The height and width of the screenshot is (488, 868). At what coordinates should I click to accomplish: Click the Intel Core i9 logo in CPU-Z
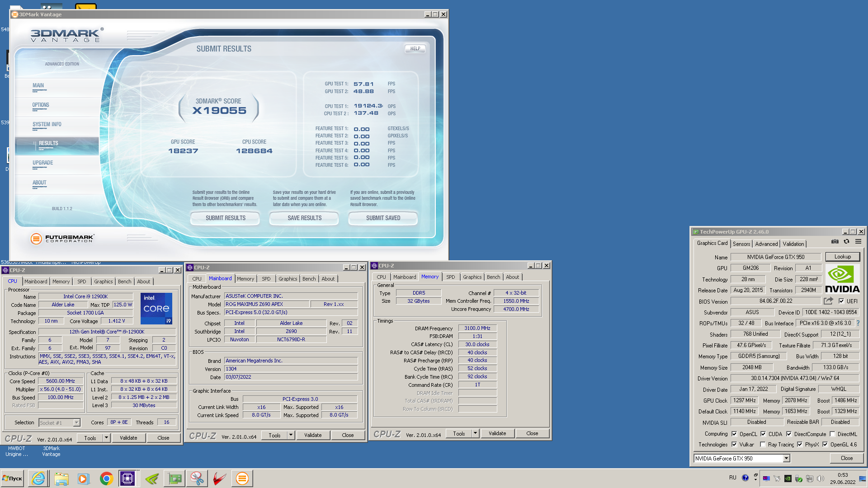pos(156,309)
